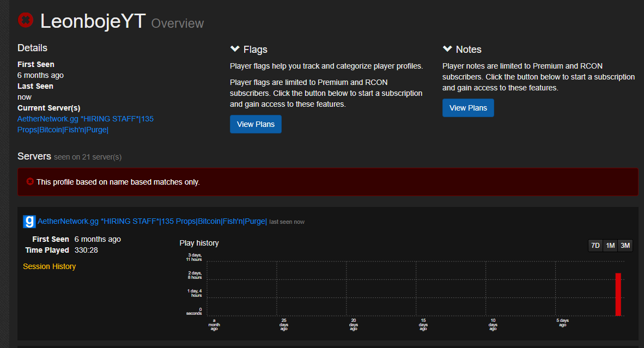This screenshot has height=348, width=644.
Task: Click Time Played value 330:28
Action: (x=86, y=250)
